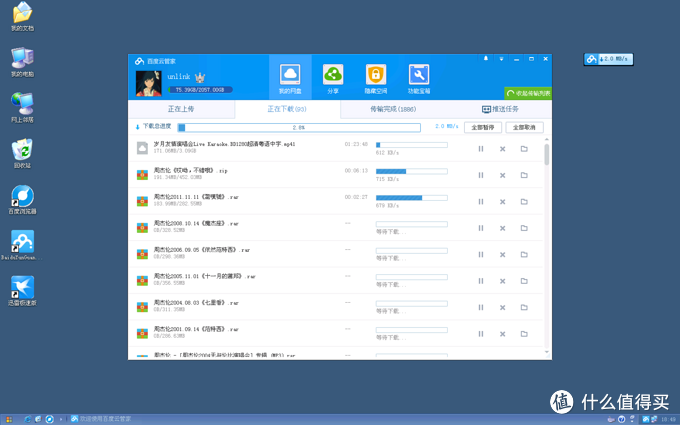Open the 隐藏空间 locked space section
Screen dimensions: 680x425
pyautogui.click(x=376, y=78)
